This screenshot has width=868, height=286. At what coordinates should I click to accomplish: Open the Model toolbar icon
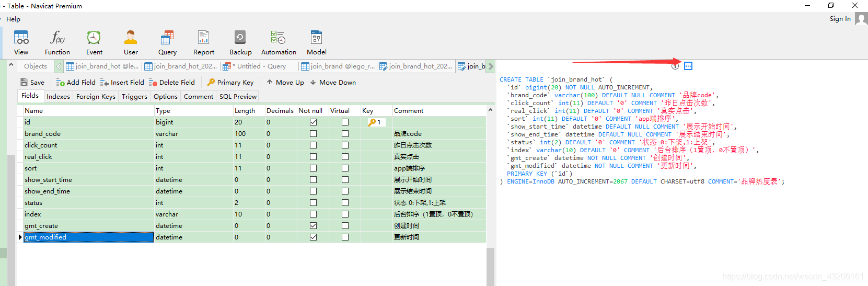[x=317, y=42]
